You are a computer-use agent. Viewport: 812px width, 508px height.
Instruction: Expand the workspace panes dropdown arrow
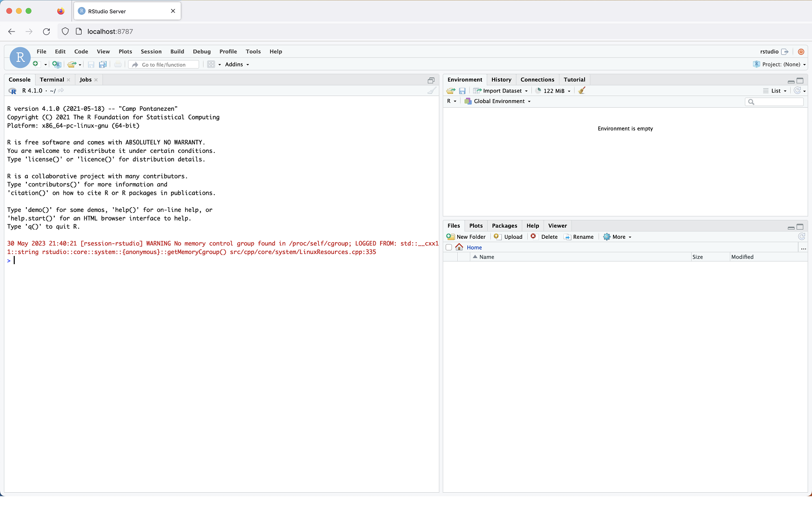[220, 65]
